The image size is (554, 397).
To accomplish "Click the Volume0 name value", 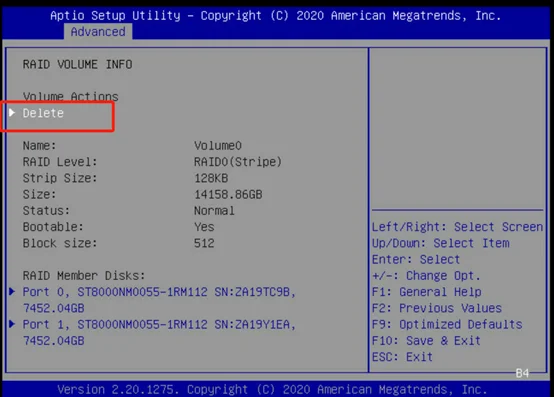I will 218,146.
